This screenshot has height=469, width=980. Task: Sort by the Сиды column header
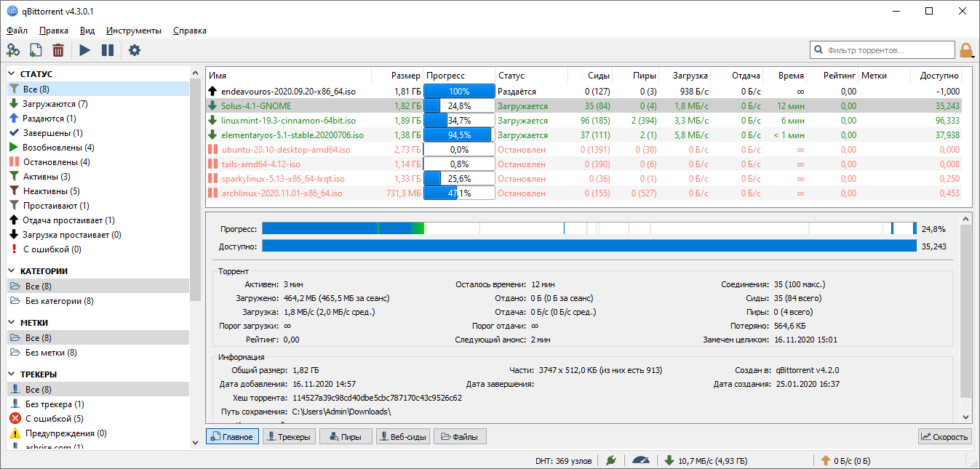pyautogui.click(x=590, y=76)
